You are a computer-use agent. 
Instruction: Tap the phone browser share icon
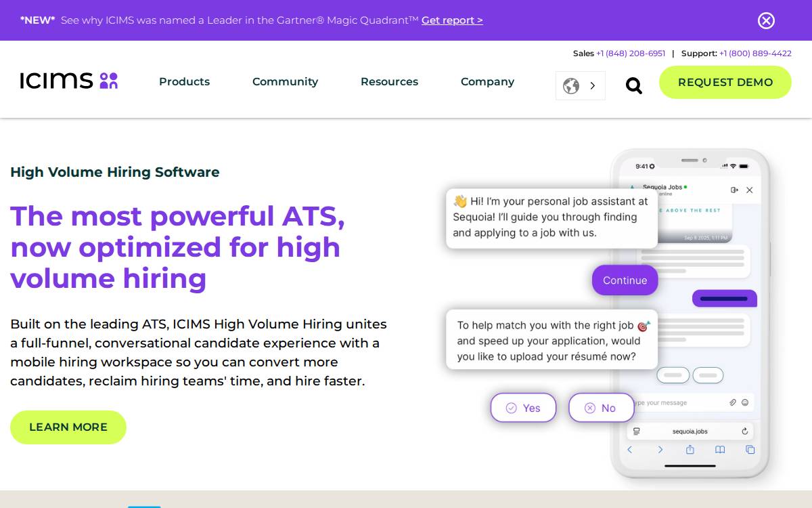tap(690, 450)
